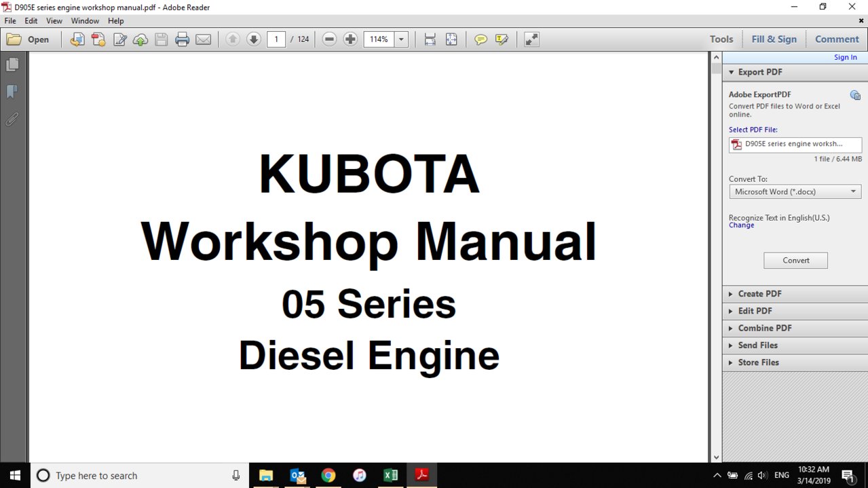Open the File menu
This screenshot has width=868, height=488.
(x=10, y=21)
